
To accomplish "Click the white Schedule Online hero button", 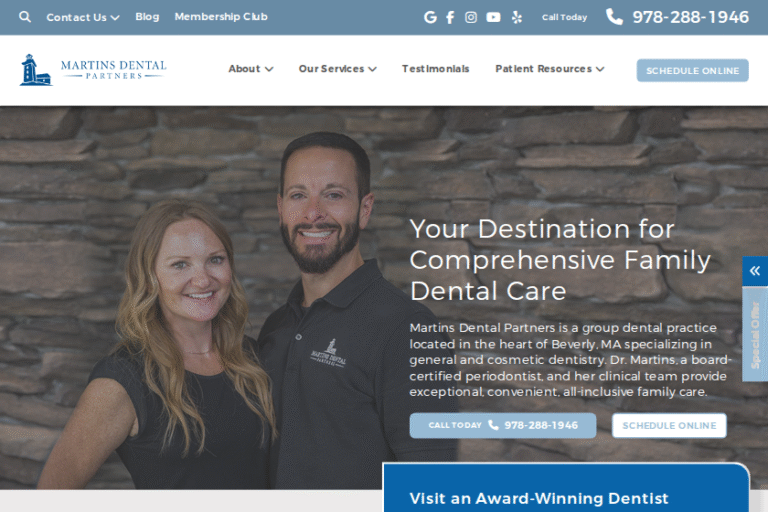I will pos(669,426).
